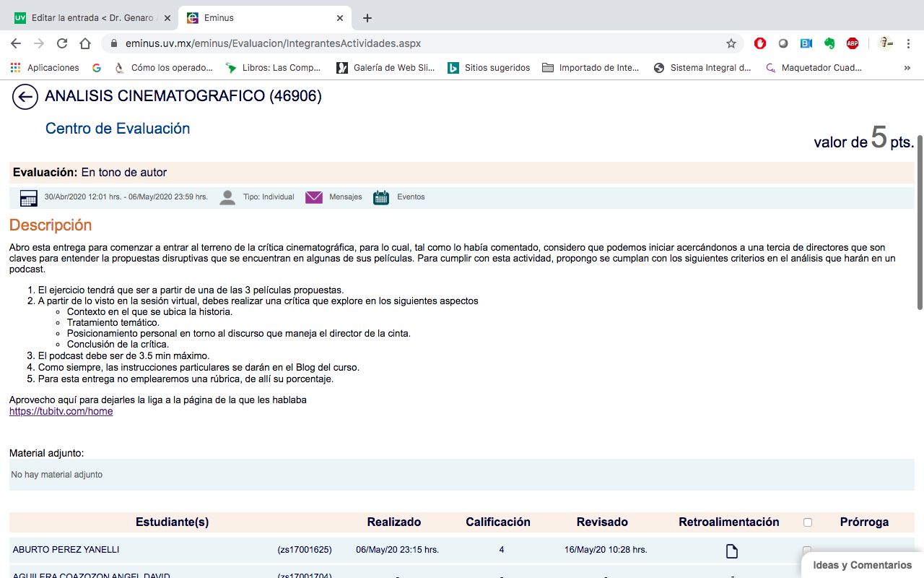Click the page vertical scrollbar thumb

[920, 224]
